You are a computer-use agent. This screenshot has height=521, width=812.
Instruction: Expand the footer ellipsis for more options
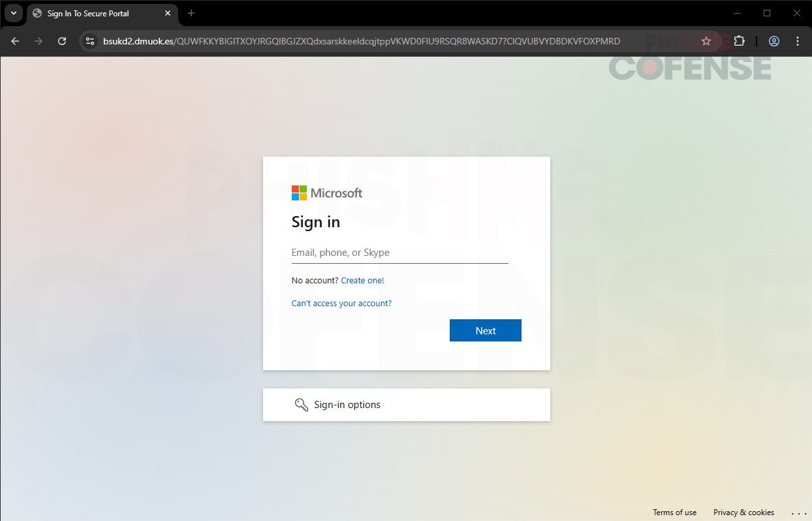(799, 513)
